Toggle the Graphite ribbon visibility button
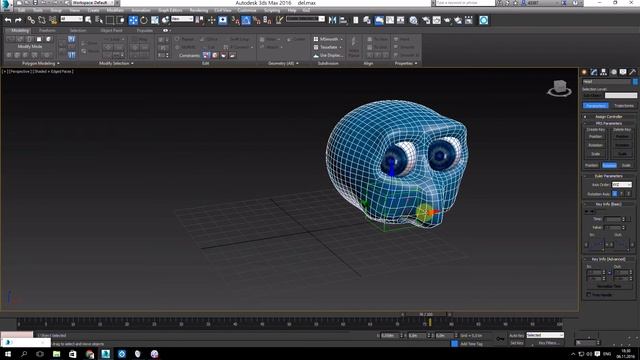The height and width of the screenshot is (360, 640). coord(379,20)
